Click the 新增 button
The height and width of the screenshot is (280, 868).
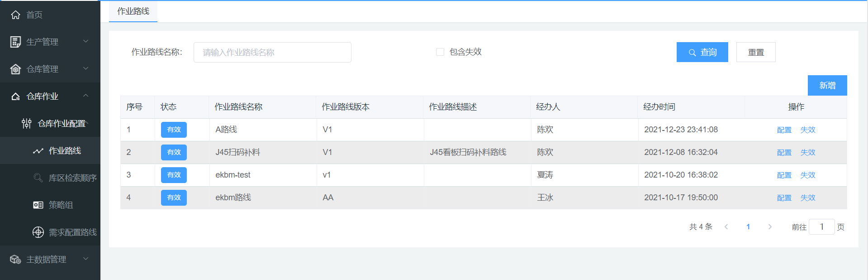tap(827, 85)
